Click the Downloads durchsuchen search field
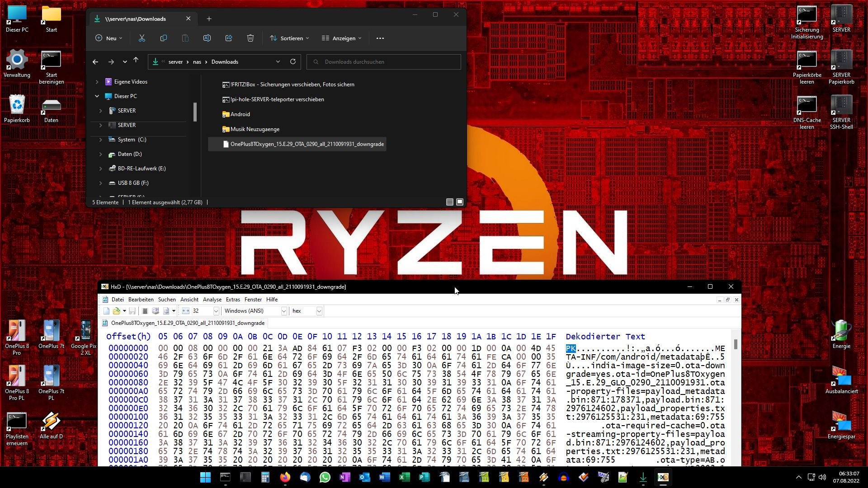The image size is (868, 488). click(383, 62)
